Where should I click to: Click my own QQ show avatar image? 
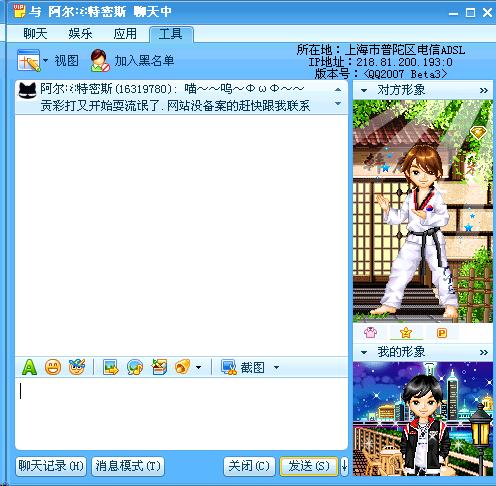click(x=423, y=419)
